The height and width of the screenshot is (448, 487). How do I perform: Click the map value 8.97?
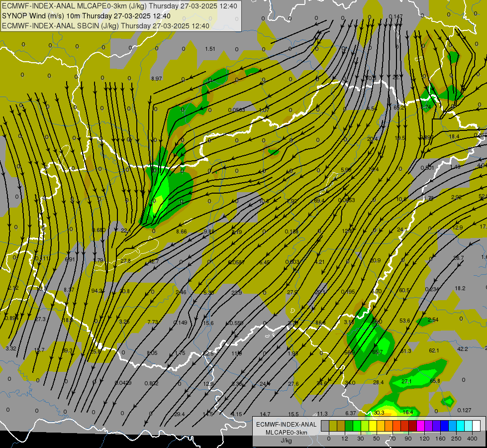click(157, 79)
